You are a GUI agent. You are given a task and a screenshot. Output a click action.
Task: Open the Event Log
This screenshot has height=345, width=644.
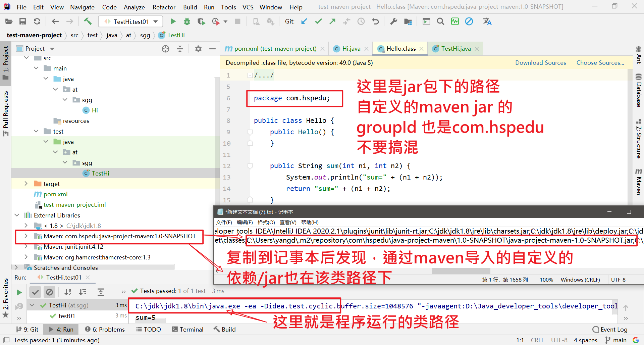610,329
